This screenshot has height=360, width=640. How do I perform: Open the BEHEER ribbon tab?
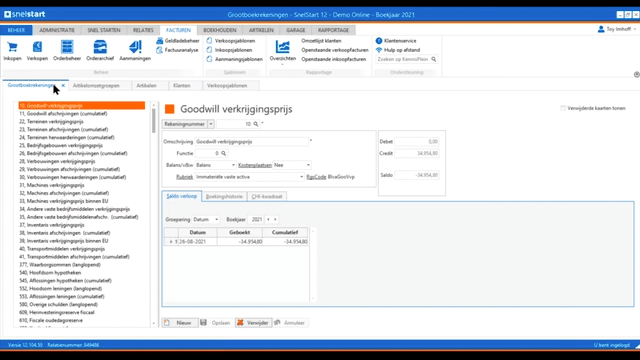click(x=16, y=30)
